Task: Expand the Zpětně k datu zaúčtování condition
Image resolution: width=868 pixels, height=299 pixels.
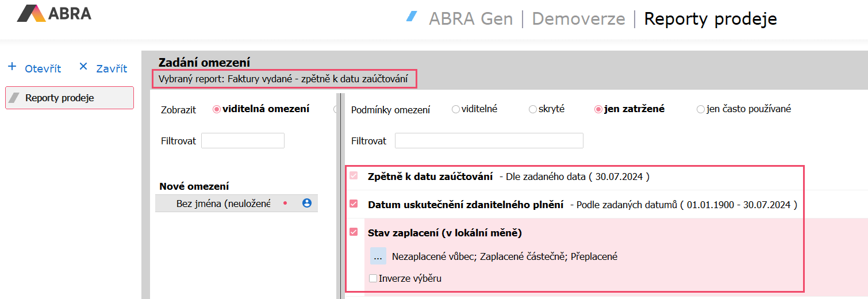Action: (x=430, y=177)
